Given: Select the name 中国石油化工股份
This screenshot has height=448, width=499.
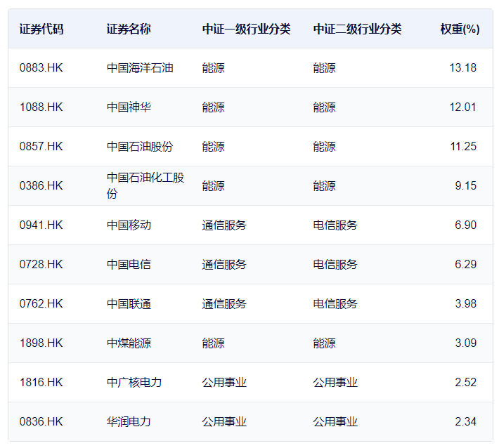Looking at the screenshot, I should pyautogui.click(x=145, y=185).
